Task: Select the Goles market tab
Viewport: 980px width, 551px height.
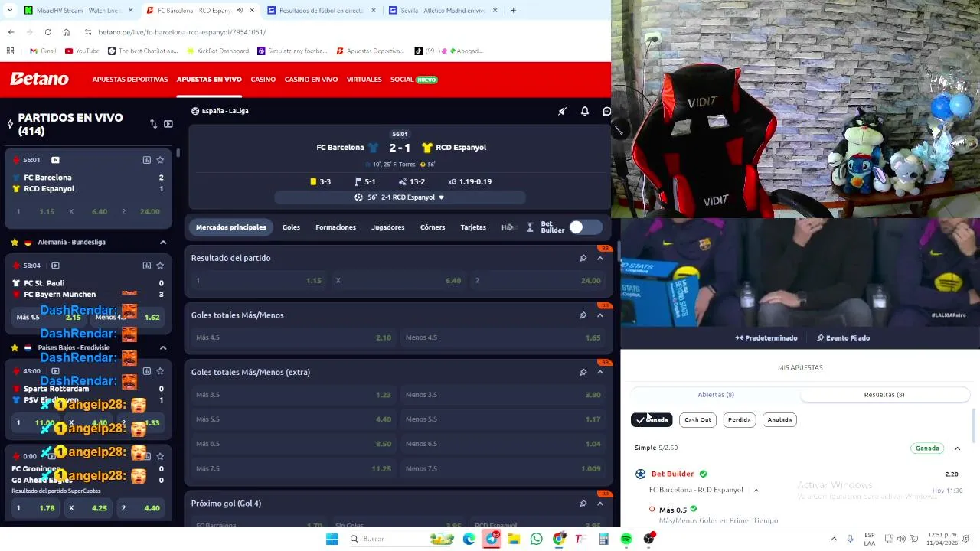Action: [291, 227]
